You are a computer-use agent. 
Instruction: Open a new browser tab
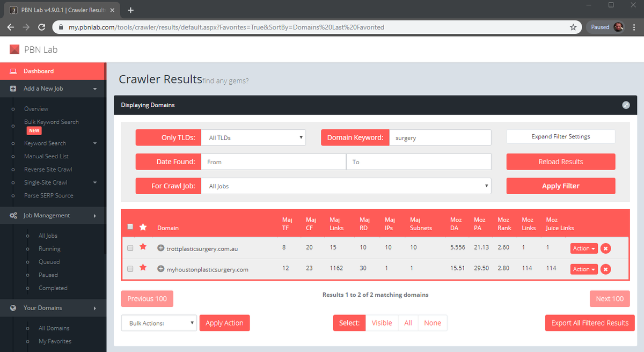click(x=130, y=10)
